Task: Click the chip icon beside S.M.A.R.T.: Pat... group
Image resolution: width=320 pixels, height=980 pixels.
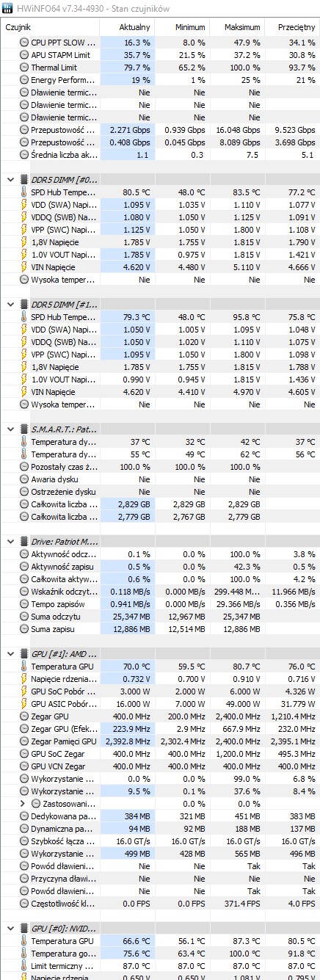Action: [23, 429]
